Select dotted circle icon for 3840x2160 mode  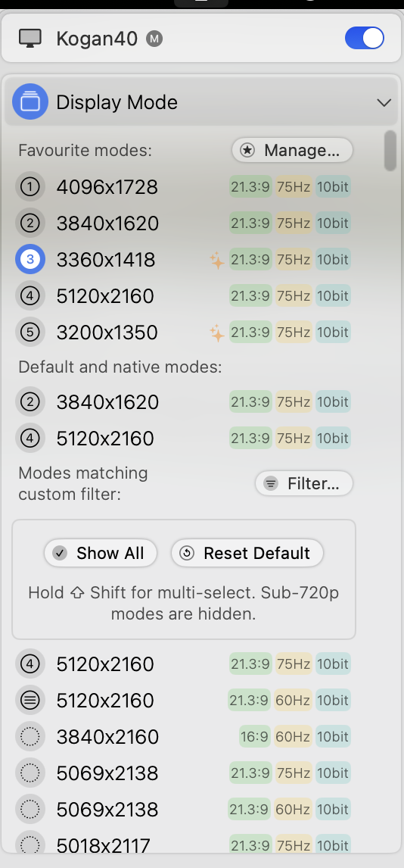pyautogui.click(x=30, y=737)
